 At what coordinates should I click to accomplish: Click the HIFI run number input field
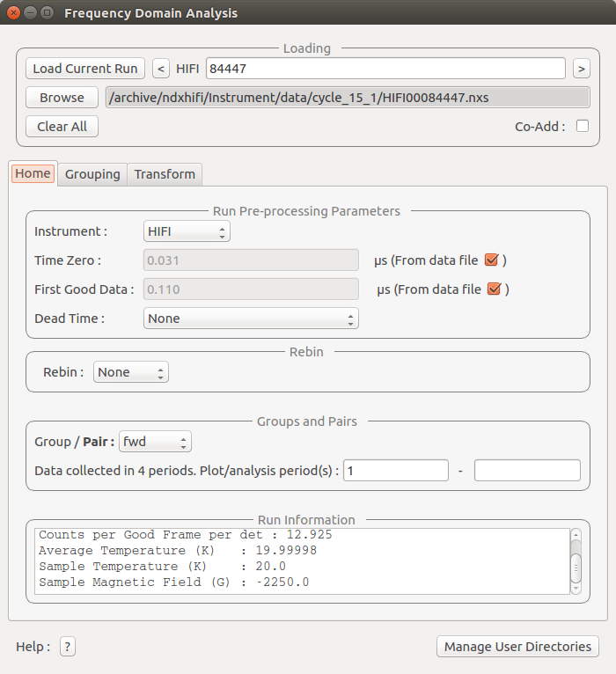[385, 69]
